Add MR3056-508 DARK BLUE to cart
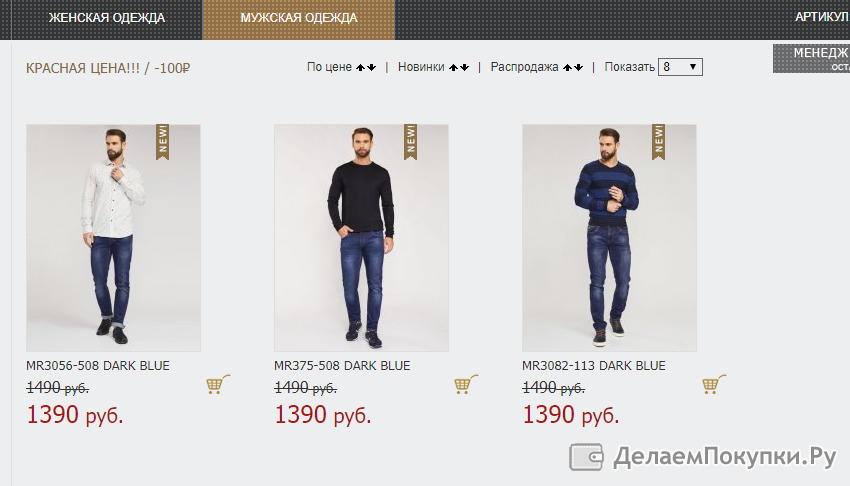Screen dimensions: 850x486 tap(218, 384)
